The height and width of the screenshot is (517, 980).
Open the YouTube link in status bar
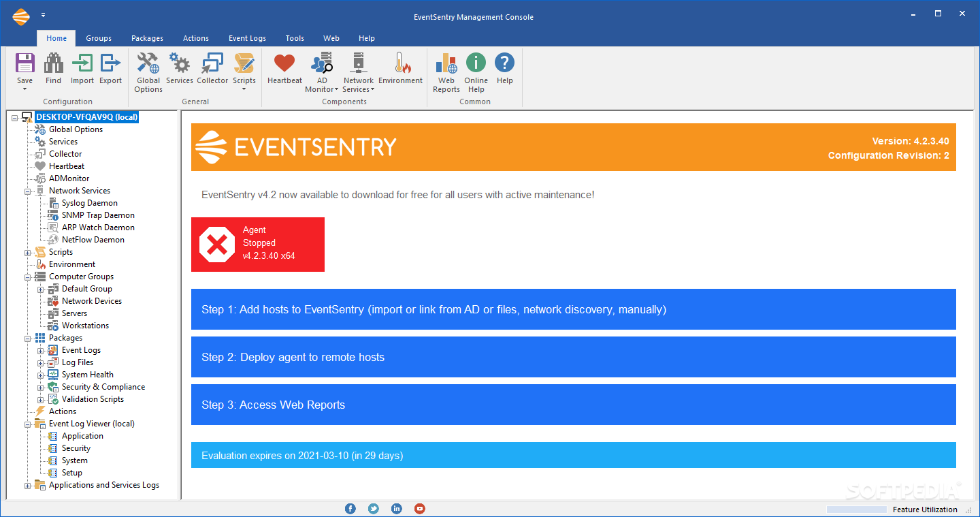[x=420, y=509]
